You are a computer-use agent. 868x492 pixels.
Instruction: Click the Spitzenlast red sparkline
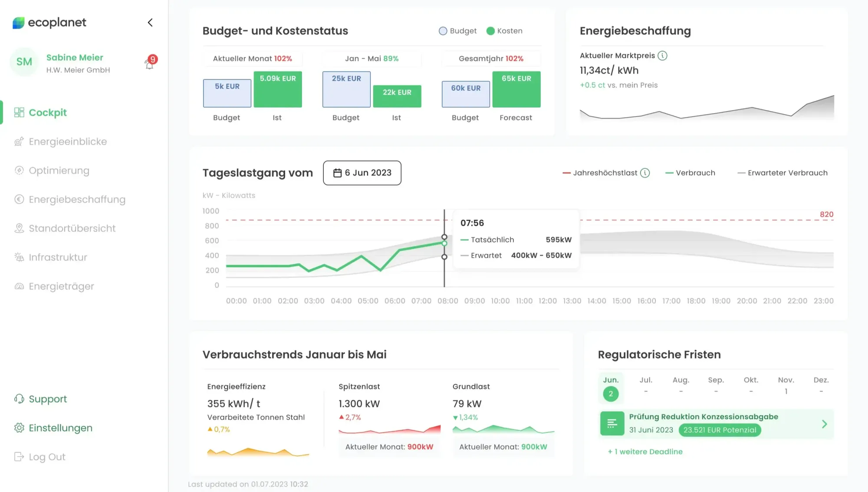point(390,430)
